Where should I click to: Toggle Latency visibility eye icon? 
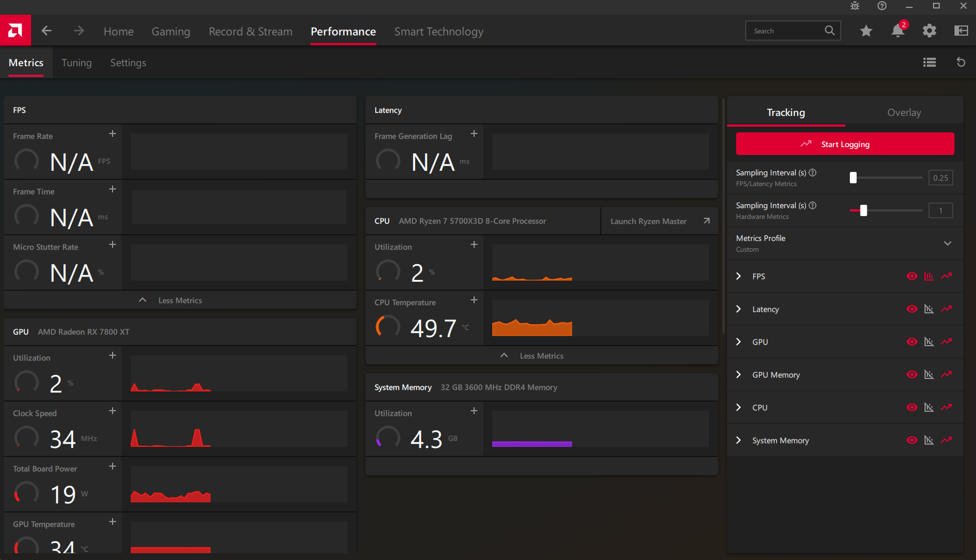[x=912, y=309]
